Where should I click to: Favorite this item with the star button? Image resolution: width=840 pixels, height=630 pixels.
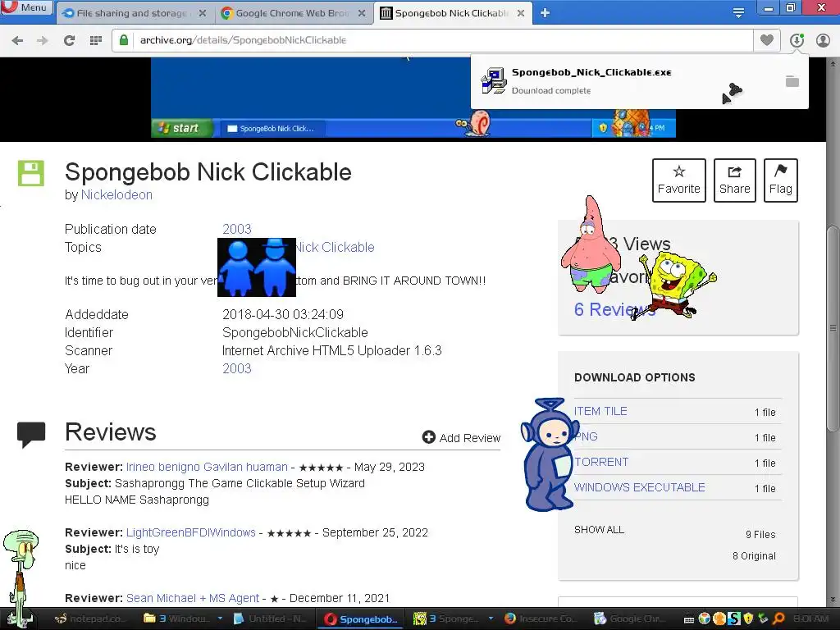click(678, 180)
